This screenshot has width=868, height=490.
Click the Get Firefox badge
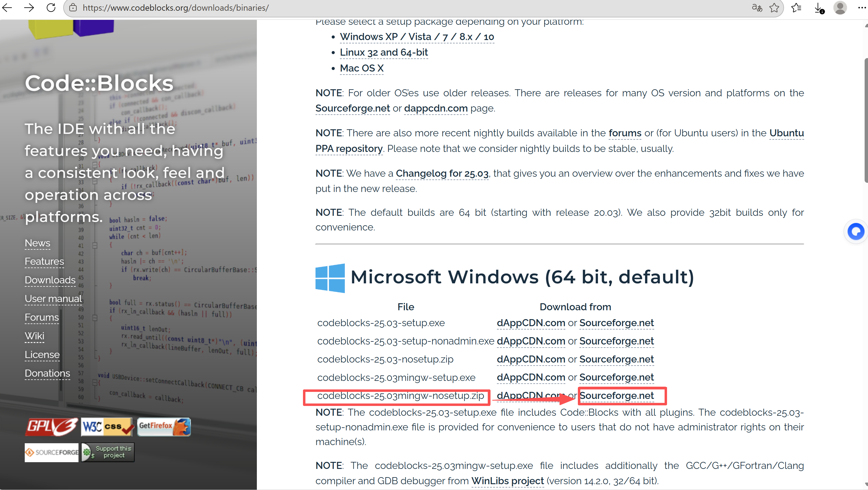164,427
